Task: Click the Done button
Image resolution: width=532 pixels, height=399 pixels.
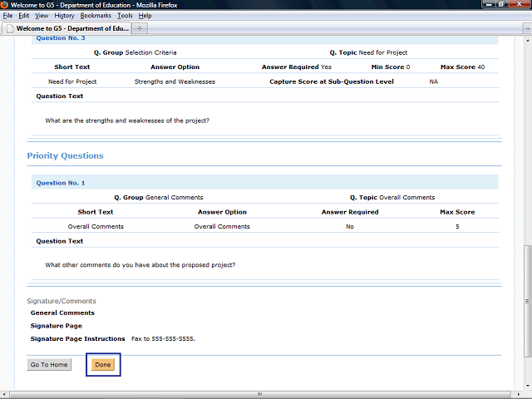Action: tap(103, 365)
